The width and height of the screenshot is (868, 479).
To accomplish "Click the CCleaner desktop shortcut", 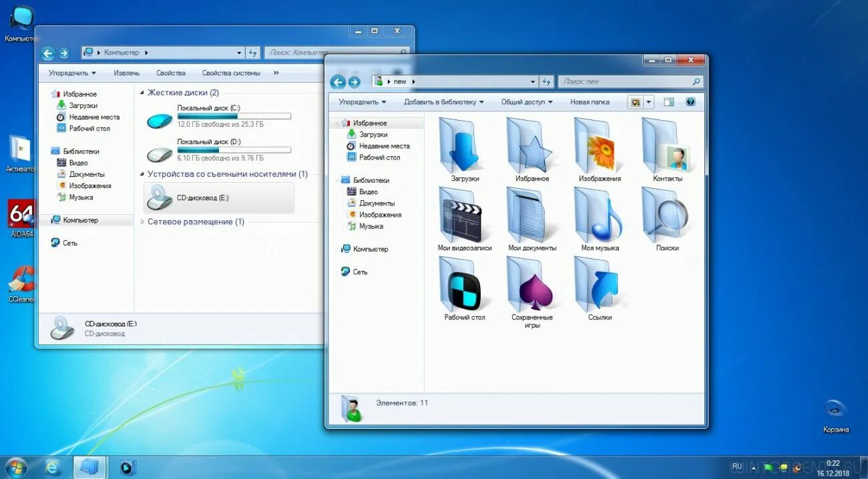I will 21,284.
